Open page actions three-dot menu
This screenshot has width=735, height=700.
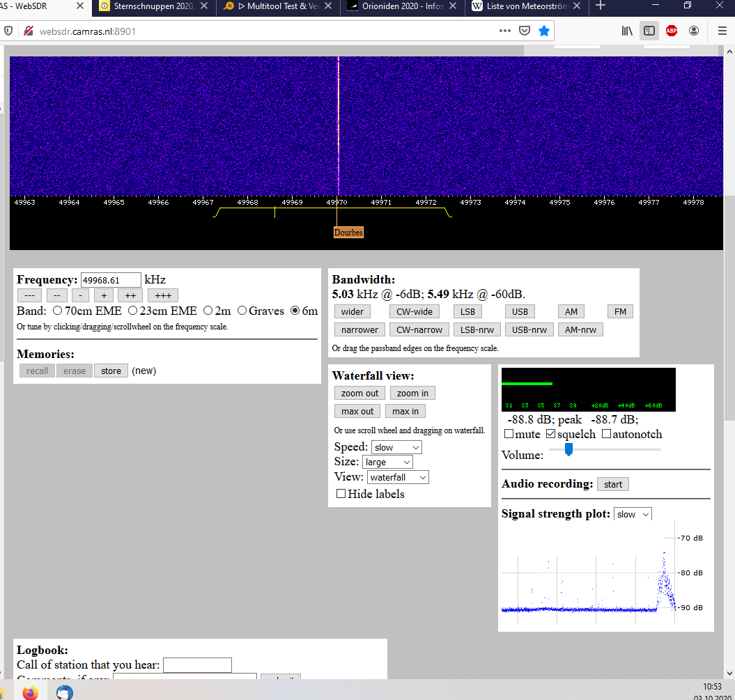pos(505,31)
